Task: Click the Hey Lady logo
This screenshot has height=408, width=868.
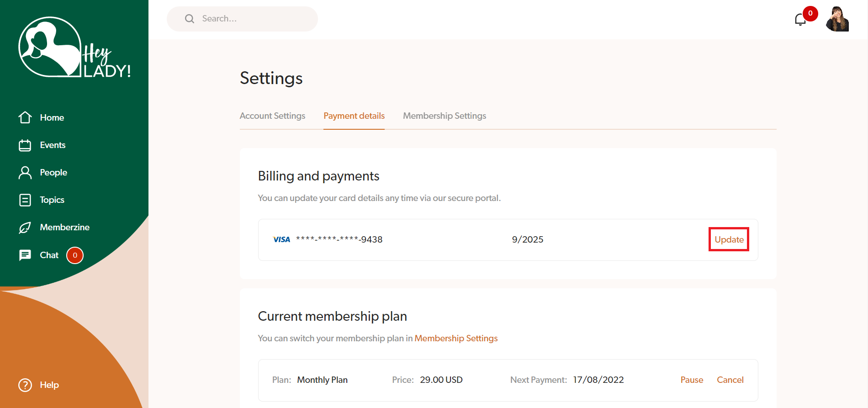Action: point(74,48)
